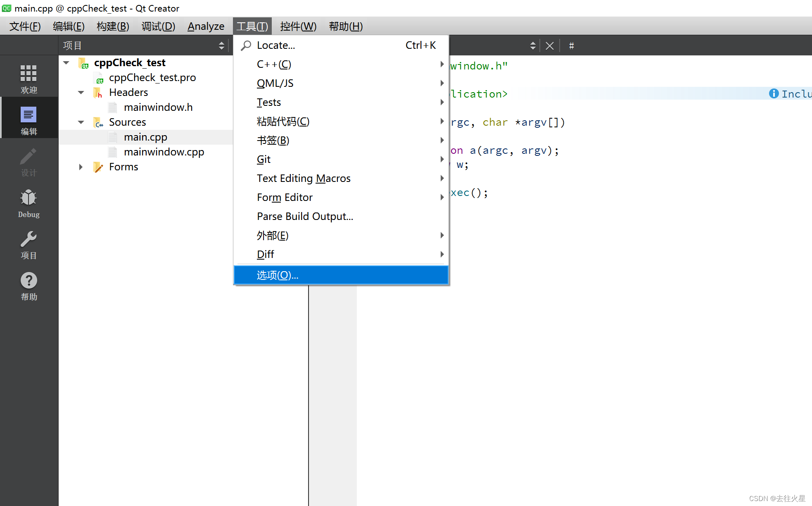Open the Analyze menu
The width and height of the screenshot is (812, 506).
[x=206, y=26]
